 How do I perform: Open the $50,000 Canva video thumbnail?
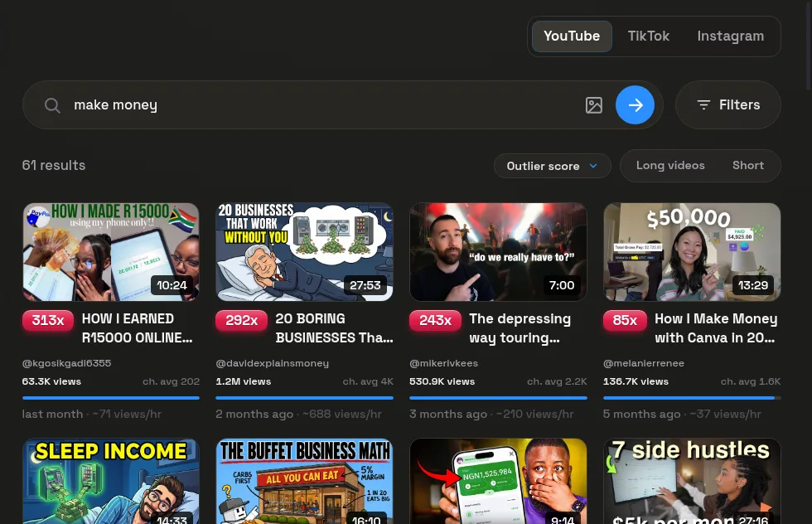click(692, 252)
